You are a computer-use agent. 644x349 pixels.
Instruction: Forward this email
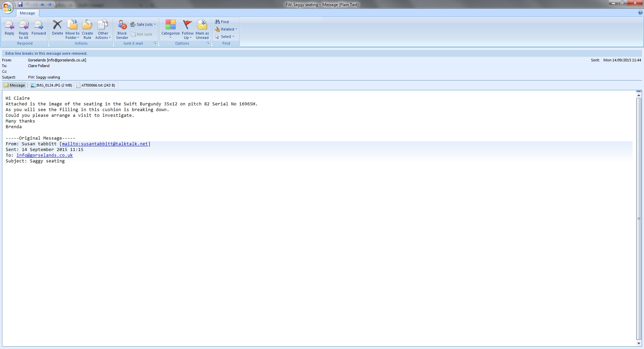pos(39,28)
